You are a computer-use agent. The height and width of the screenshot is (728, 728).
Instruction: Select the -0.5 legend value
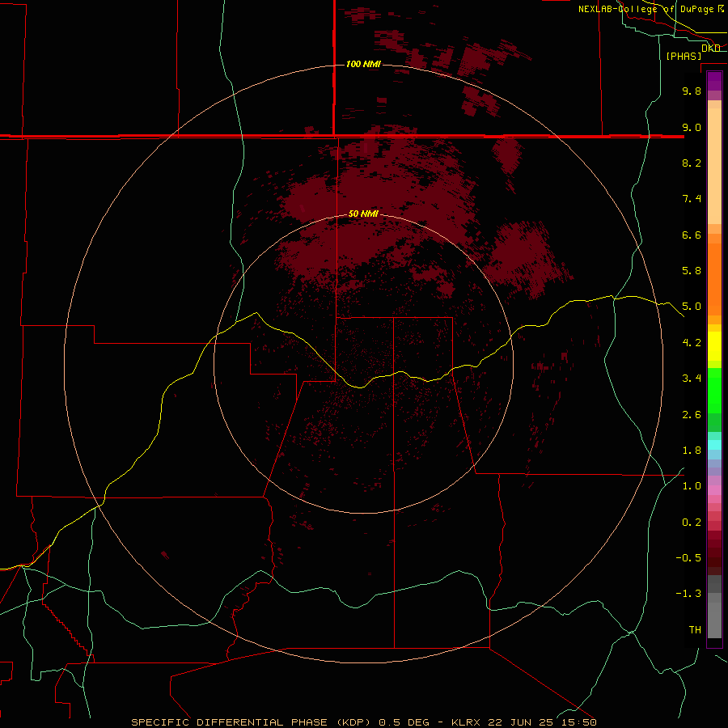pos(688,558)
